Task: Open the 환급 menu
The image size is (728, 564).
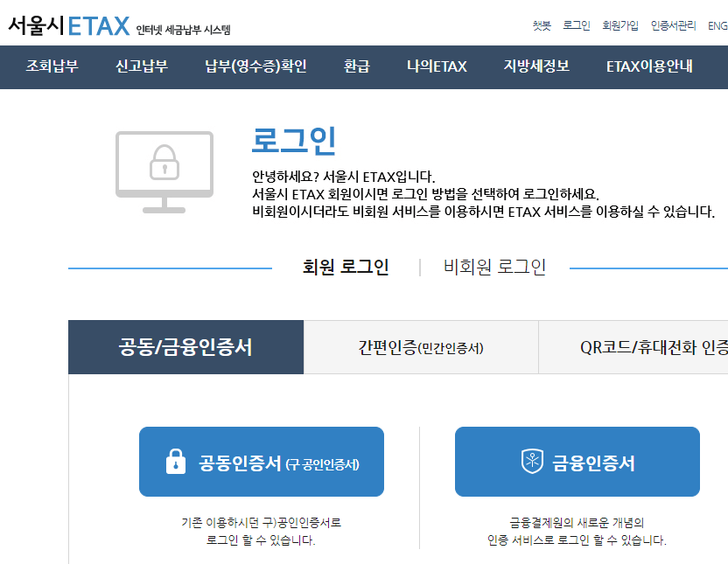Action: point(355,66)
